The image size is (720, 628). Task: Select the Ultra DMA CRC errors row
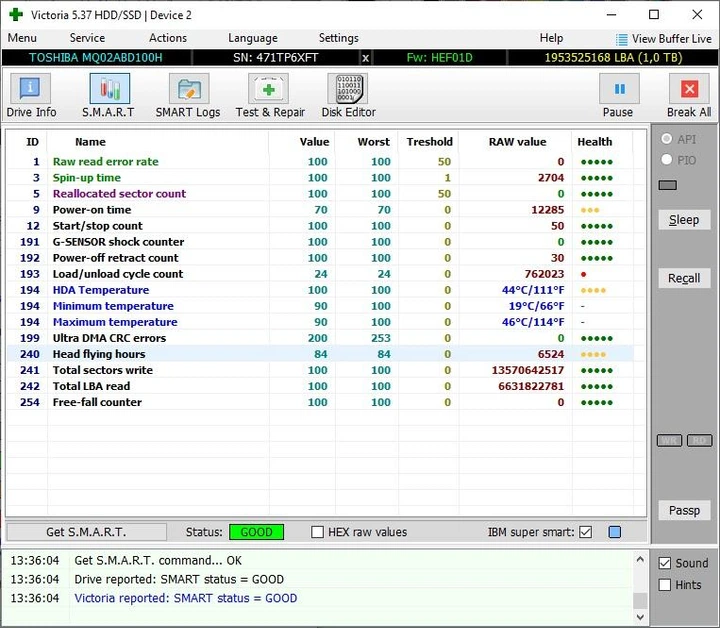pyautogui.click(x=320, y=338)
